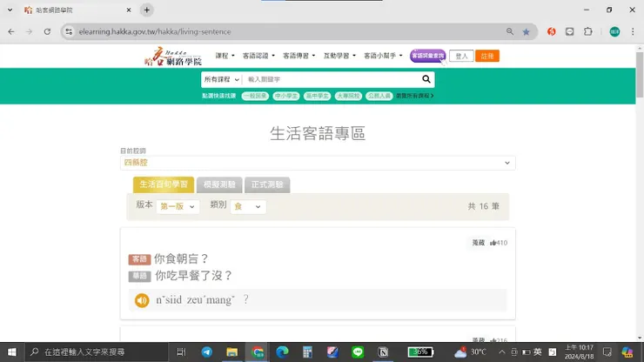
Task: Switch the 英 input method indicator
Action: point(537,352)
